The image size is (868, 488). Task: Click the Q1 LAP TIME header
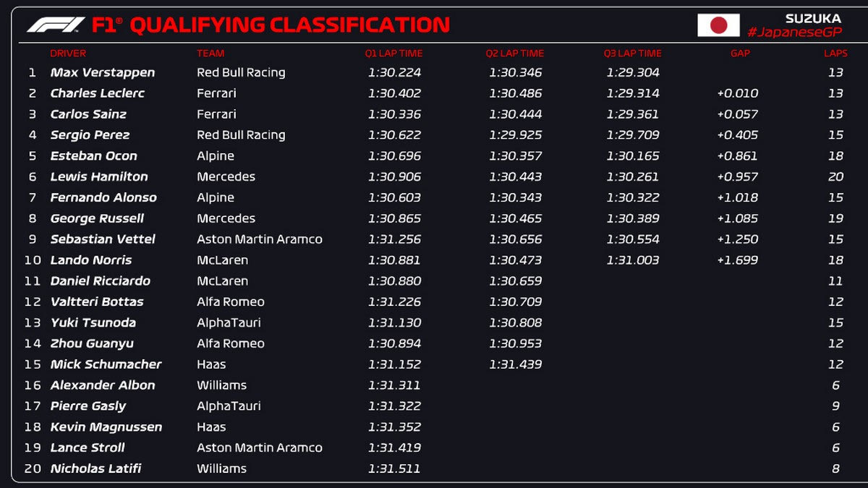coord(393,53)
